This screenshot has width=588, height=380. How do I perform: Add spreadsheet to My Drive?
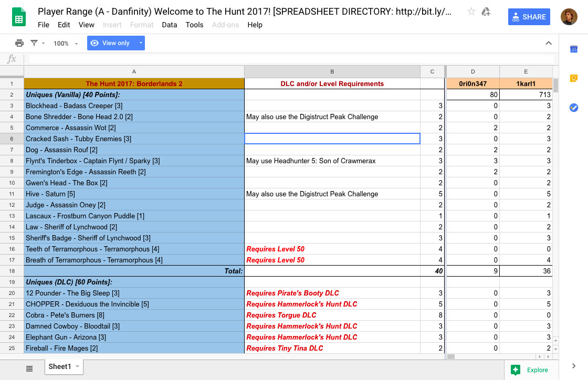click(486, 11)
